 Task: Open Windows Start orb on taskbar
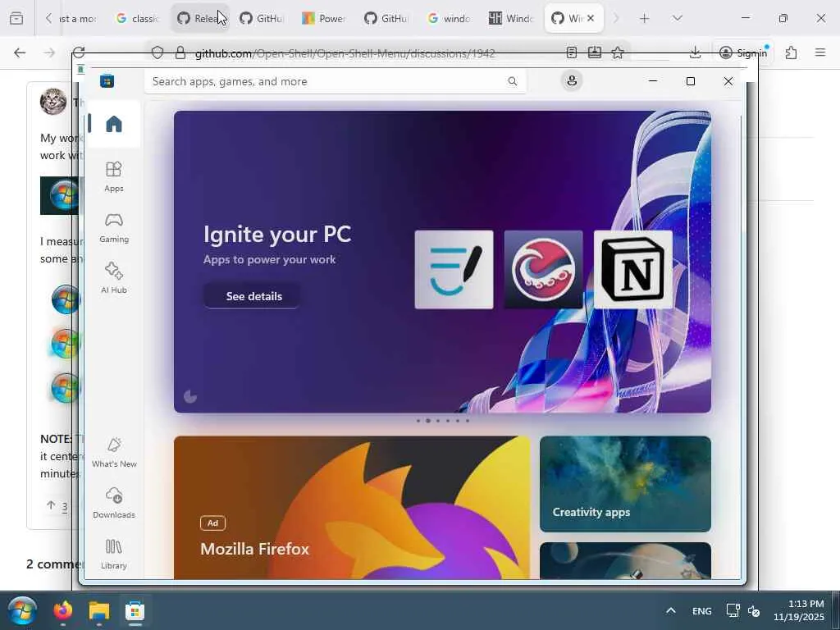pos(22,610)
